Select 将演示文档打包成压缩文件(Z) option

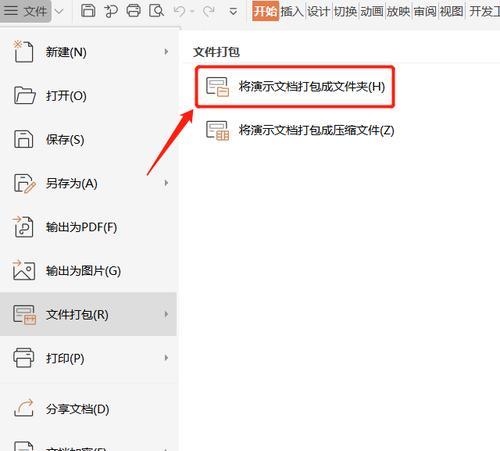point(300,130)
